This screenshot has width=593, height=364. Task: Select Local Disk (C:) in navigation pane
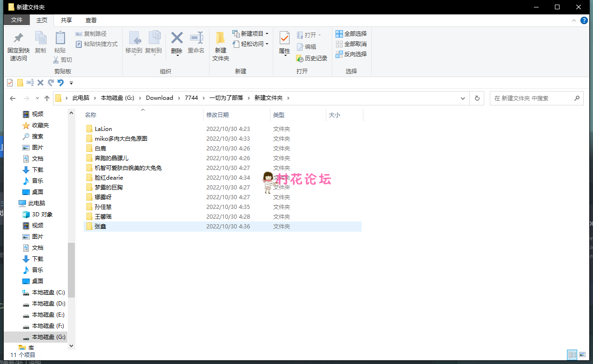48,292
